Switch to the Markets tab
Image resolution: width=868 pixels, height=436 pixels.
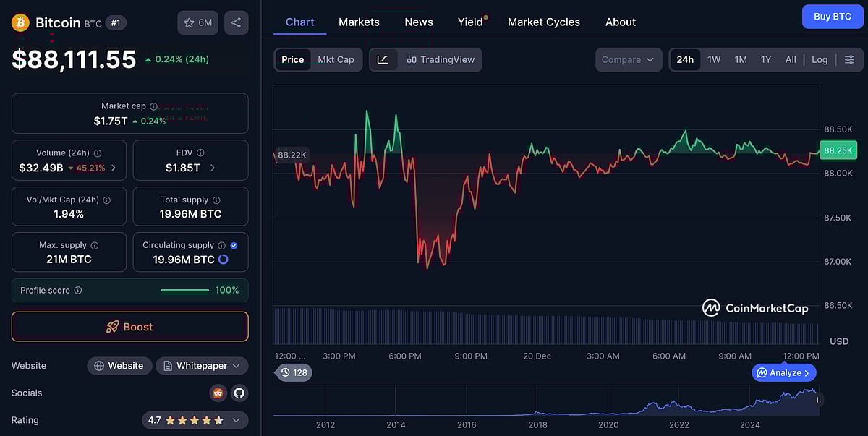click(x=359, y=22)
